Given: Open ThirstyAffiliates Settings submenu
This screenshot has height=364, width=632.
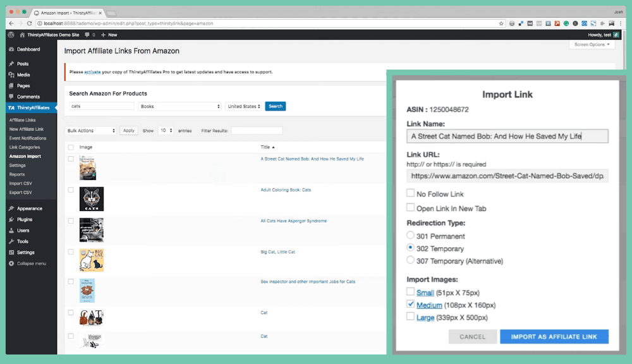Looking at the screenshot, I should [x=17, y=166].
